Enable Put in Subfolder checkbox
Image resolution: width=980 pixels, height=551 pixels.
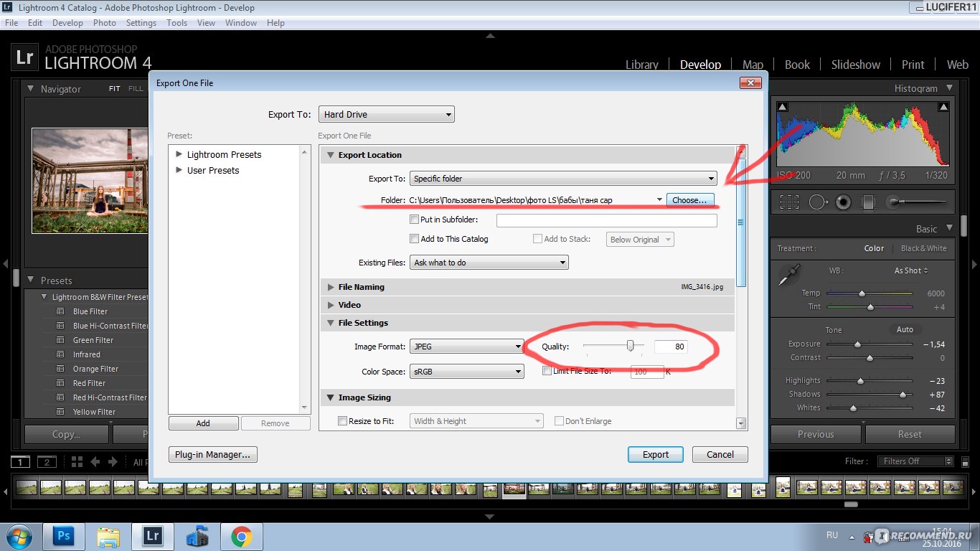click(x=414, y=220)
